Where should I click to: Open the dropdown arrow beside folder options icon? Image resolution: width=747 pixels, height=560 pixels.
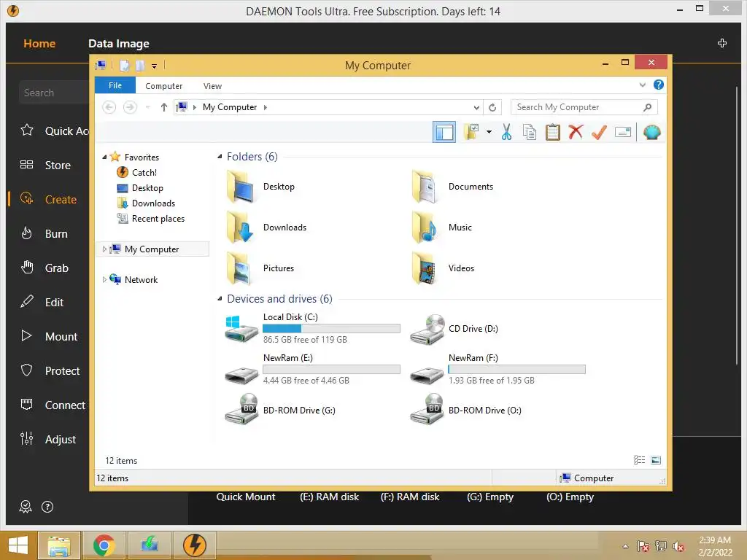click(489, 132)
